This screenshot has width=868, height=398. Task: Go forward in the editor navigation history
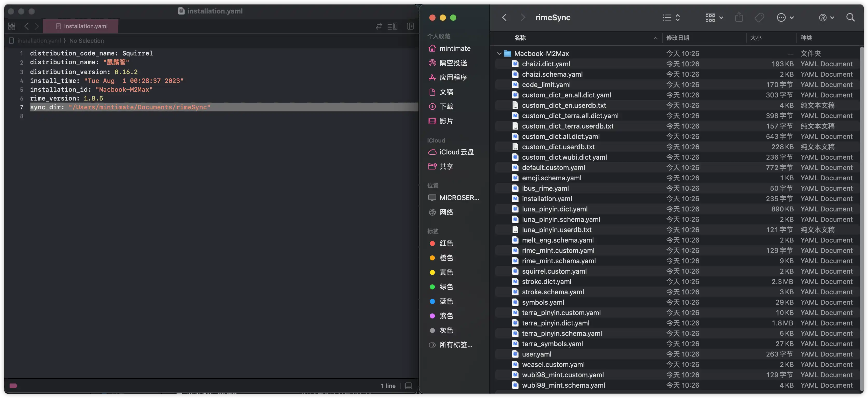click(37, 26)
